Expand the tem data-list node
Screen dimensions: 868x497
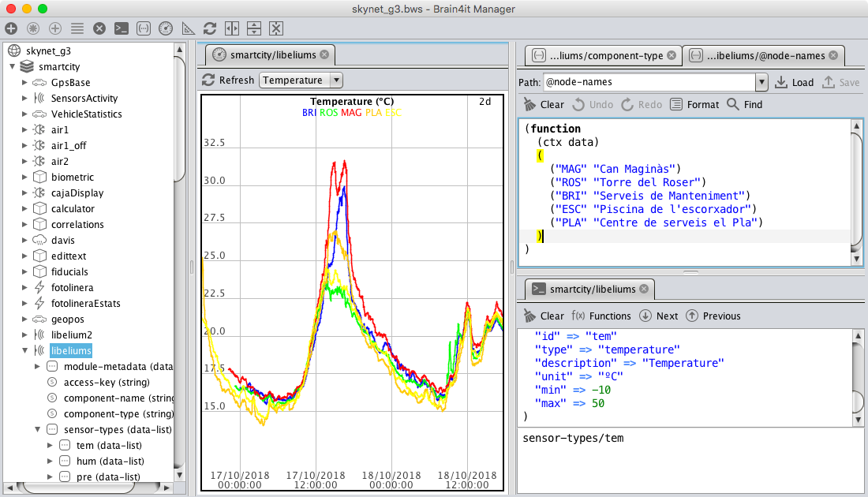coord(50,446)
